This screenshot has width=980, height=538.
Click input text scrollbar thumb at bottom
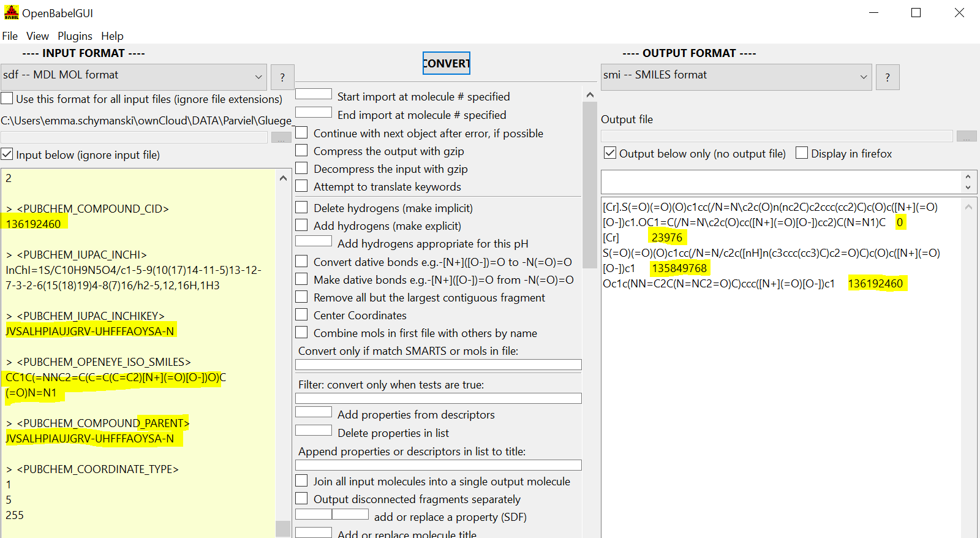click(x=283, y=529)
